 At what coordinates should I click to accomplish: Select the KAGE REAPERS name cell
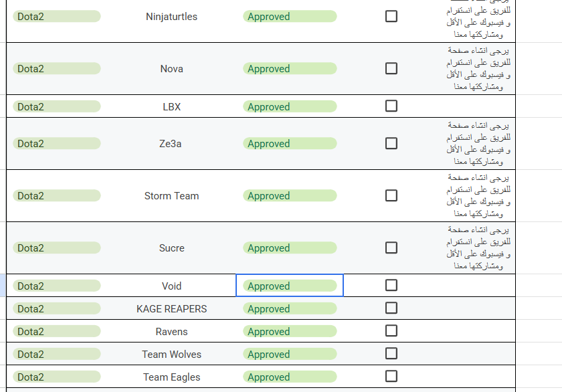pos(171,309)
